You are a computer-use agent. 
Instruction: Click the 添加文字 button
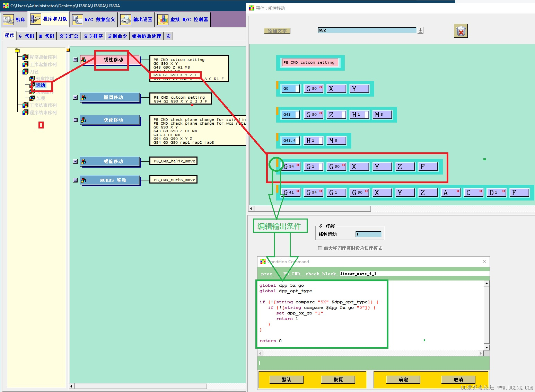tap(277, 31)
